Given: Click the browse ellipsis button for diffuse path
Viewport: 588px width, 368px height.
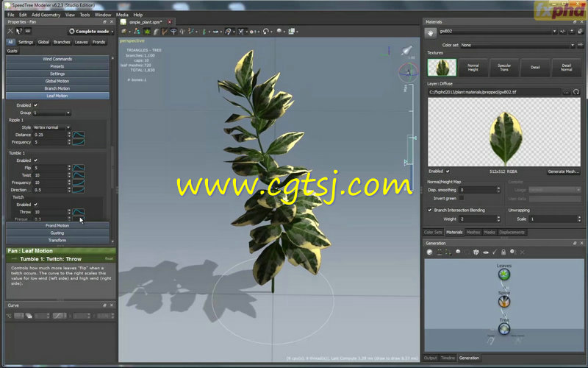Looking at the screenshot, I should click(566, 92).
